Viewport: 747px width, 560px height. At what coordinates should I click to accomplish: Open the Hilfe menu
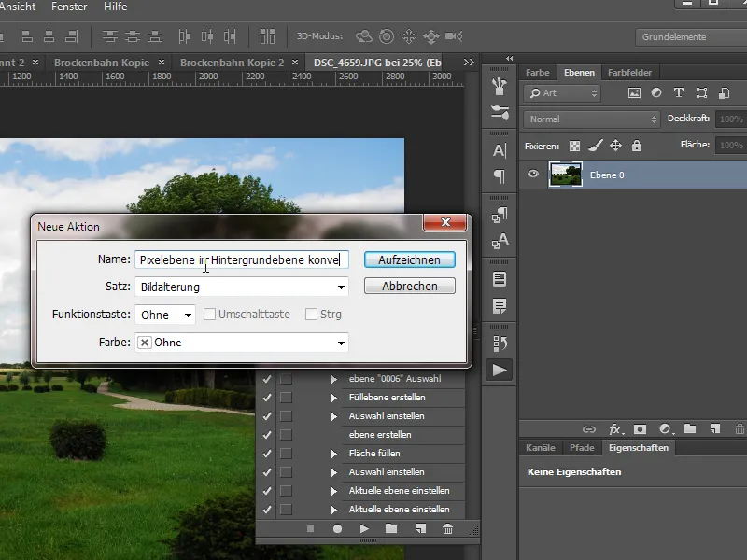tap(115, 7)
